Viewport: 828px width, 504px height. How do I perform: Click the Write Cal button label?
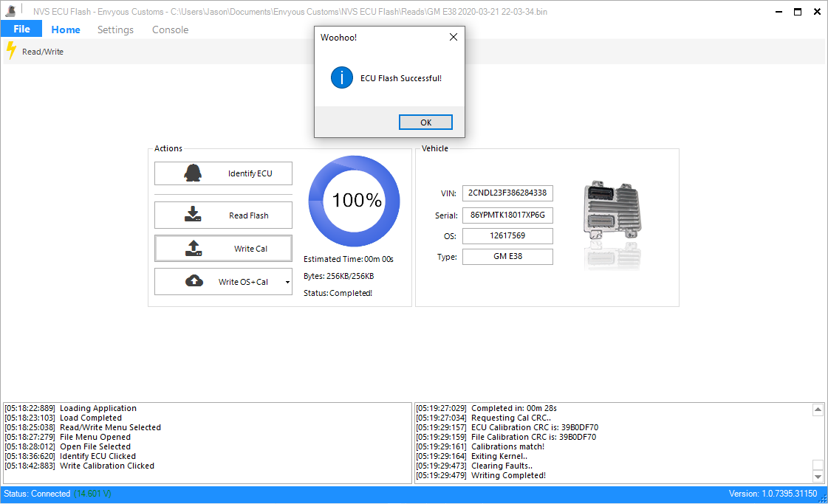[251, 249]
